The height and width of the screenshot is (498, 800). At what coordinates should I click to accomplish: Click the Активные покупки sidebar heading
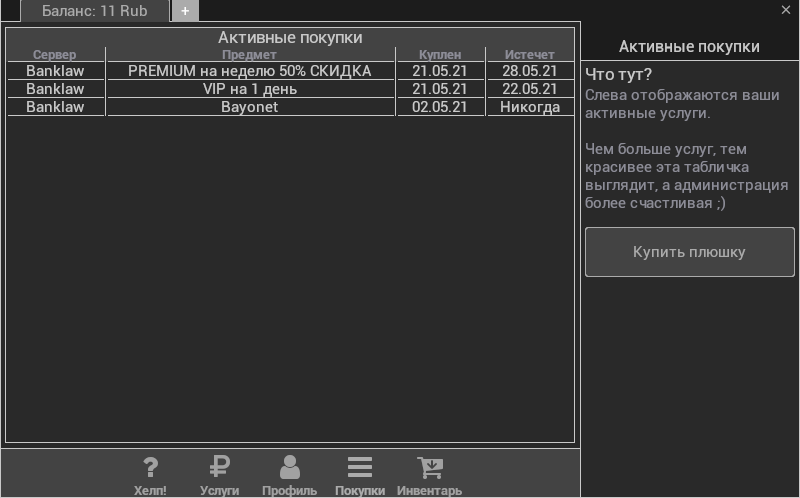(x=689, y=46)
